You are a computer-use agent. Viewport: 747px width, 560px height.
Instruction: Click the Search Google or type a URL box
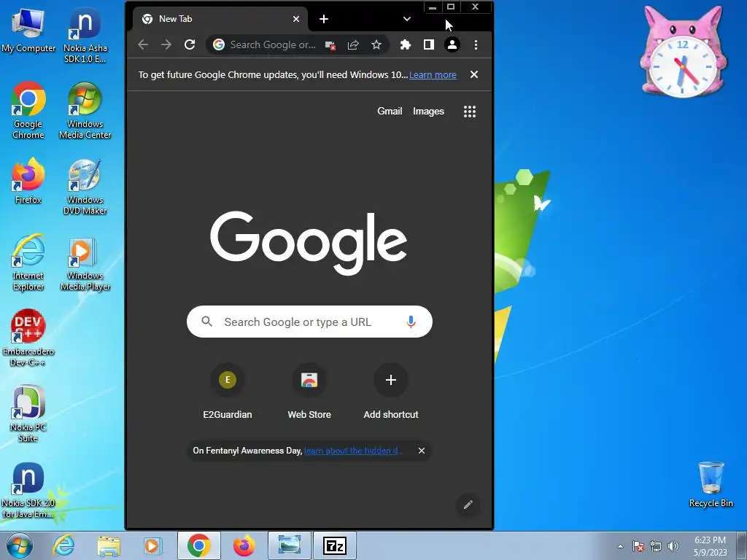point(309,322)
